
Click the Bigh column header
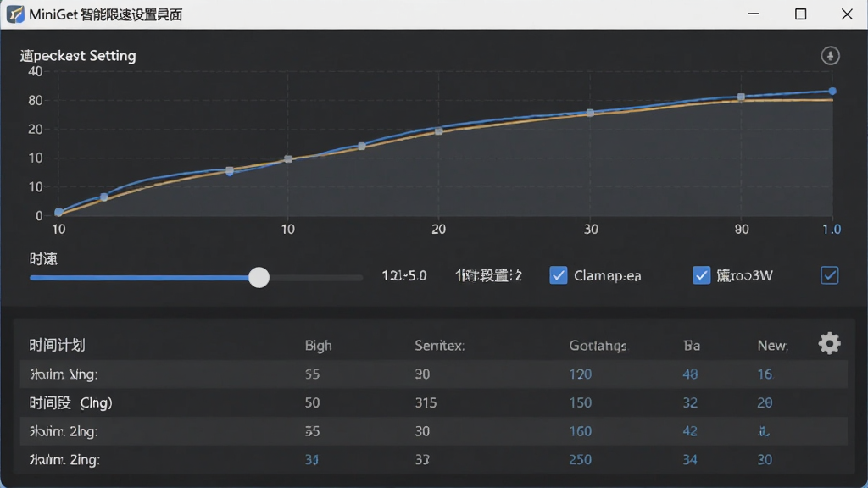[319, 346]
